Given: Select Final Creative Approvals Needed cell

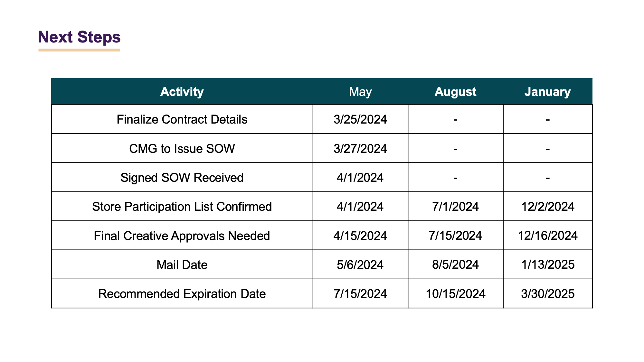Looking at the screenshot, I should click(x=182, y=236).
